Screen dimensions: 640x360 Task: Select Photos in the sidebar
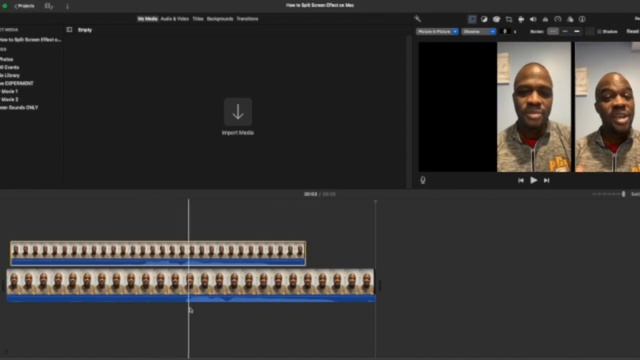coord(7,59)
